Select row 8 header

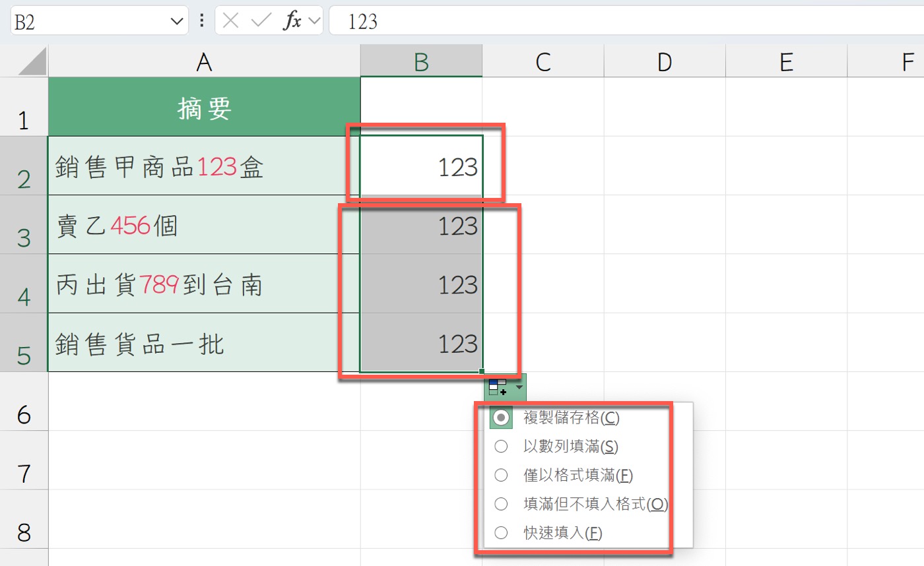click(x=24, y=519)
